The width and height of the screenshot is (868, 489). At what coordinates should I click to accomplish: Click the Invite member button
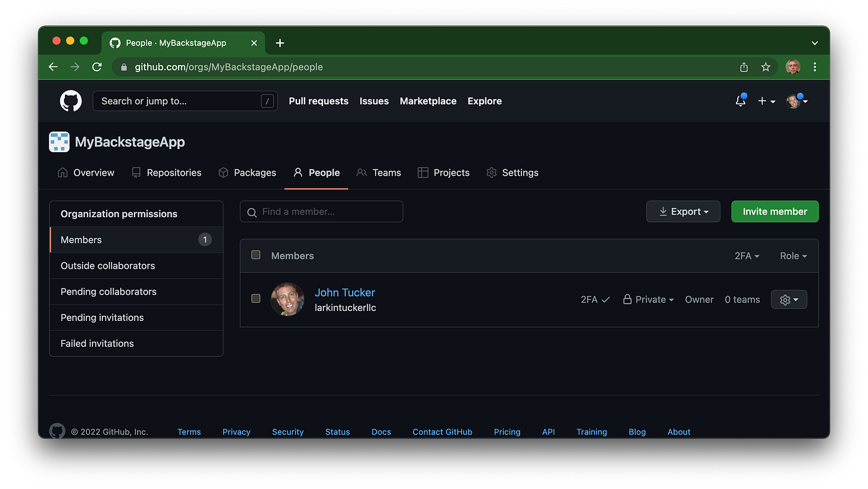(x=775, y=212)
